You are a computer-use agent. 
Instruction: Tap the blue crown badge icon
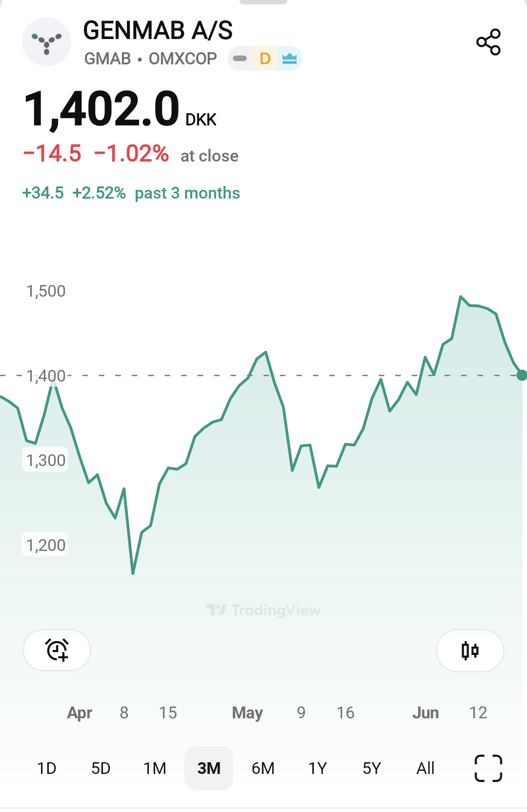(x=289, y=59)
